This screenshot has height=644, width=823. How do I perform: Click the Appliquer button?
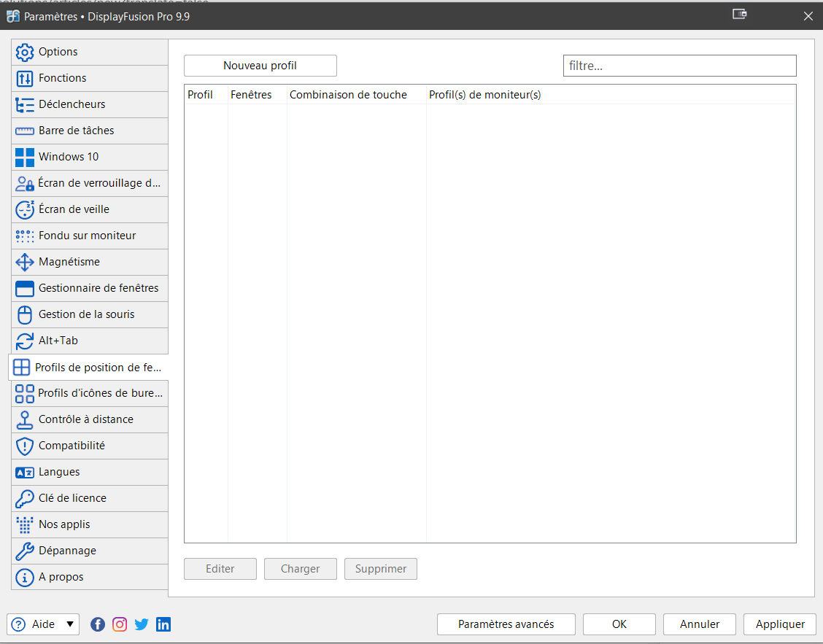point(780,624)
